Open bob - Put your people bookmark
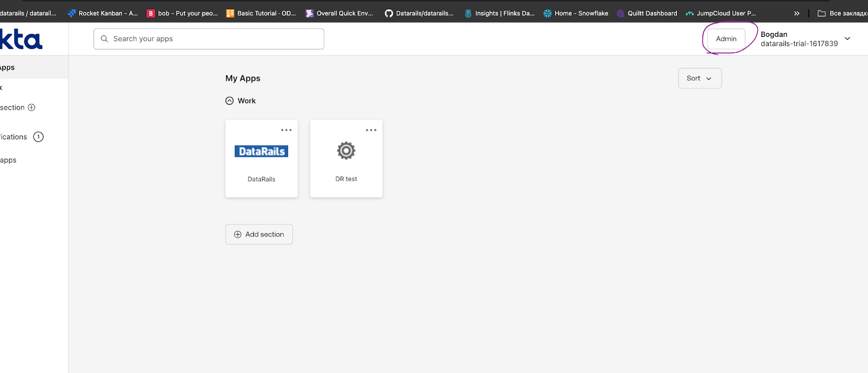Viewport: 868px width, 373px height. tap(182, 13)
